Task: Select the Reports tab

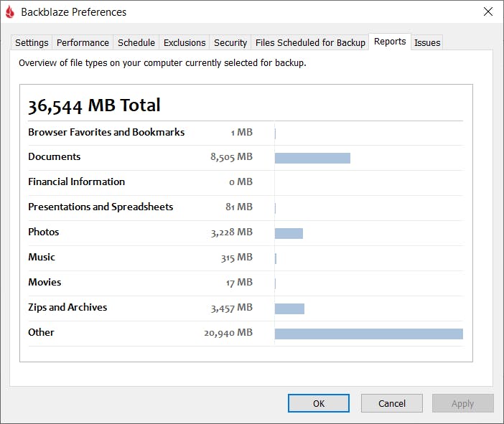Action: coord(390,42)
